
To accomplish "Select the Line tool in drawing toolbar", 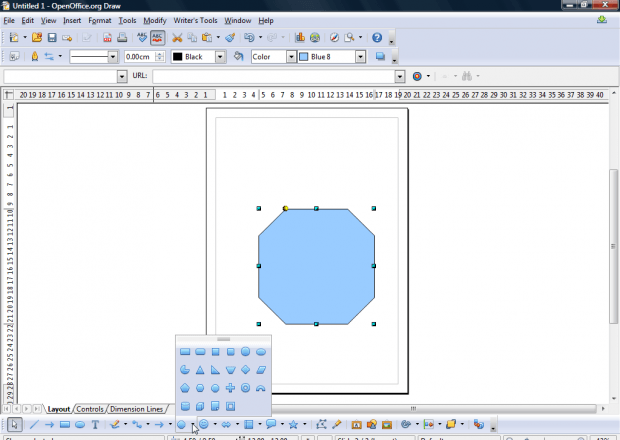I will pos(33,425).
